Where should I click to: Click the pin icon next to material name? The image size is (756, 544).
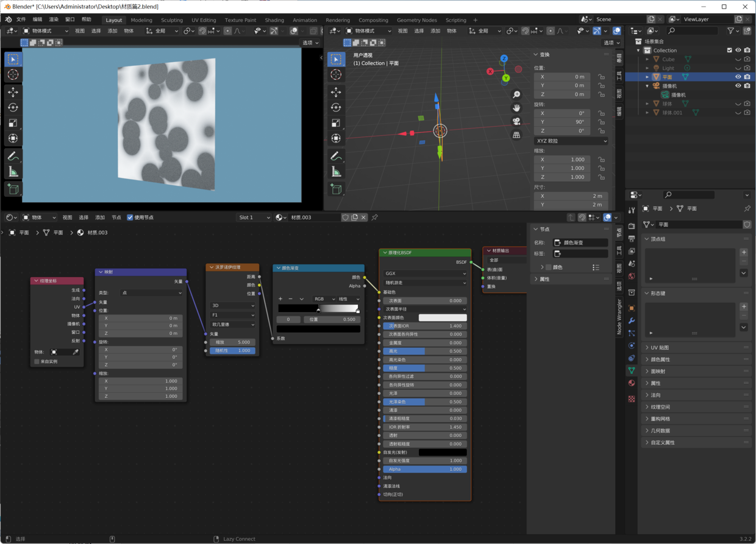[x=375, y=217]
